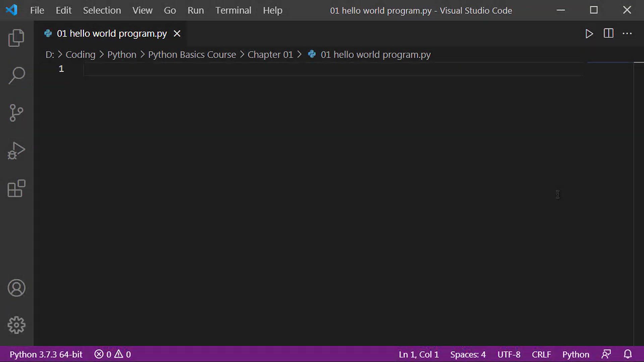The width and height of the screenshot is (644, 362).
Task: Expand the Python breadcrumb folder
Action: pos(122,54)
